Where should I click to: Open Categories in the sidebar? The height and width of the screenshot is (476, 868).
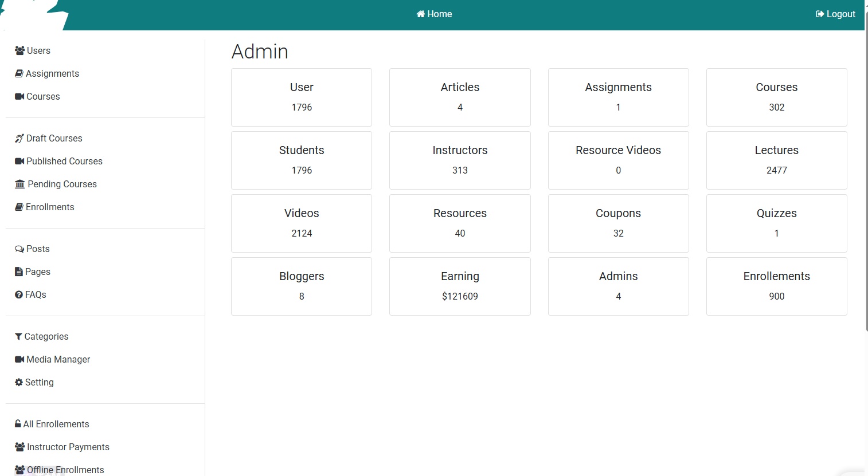(42, 336)
